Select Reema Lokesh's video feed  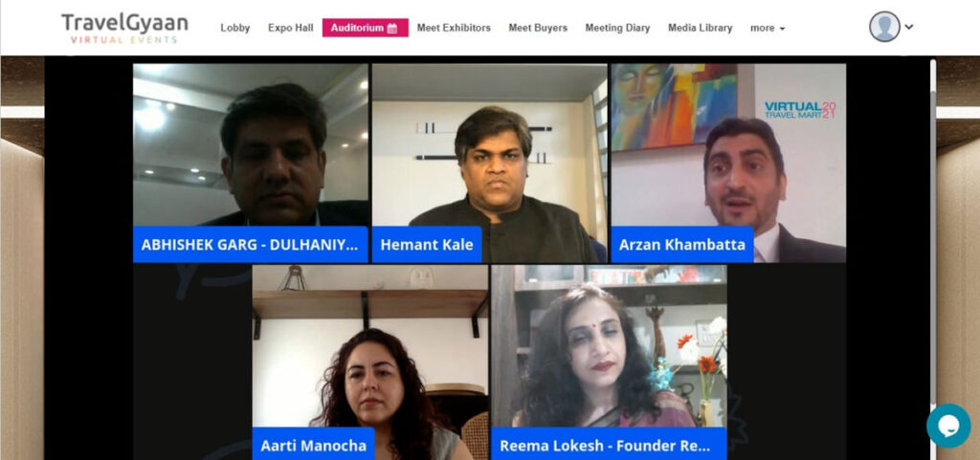coord(609,362)
